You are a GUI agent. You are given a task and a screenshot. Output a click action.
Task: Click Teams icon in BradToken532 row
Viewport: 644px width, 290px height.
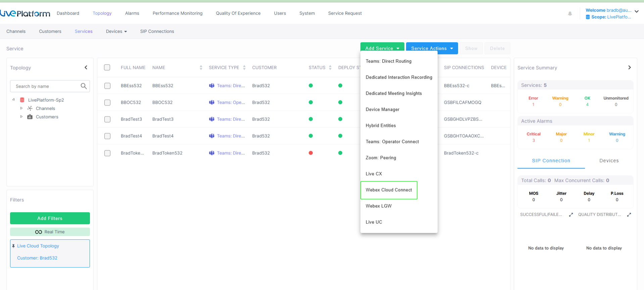tap(212, 153)
